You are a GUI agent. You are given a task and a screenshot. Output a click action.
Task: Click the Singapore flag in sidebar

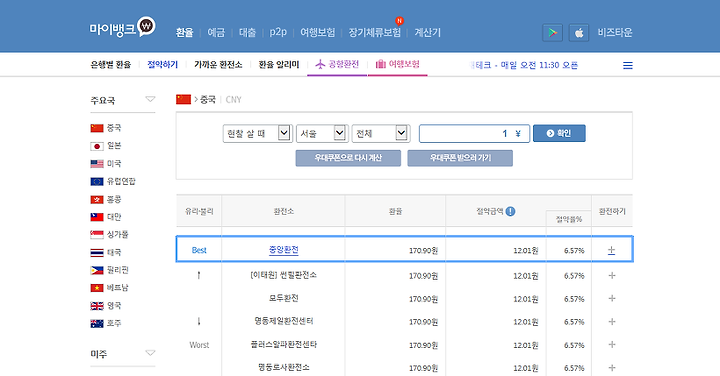tap(97, 235)
